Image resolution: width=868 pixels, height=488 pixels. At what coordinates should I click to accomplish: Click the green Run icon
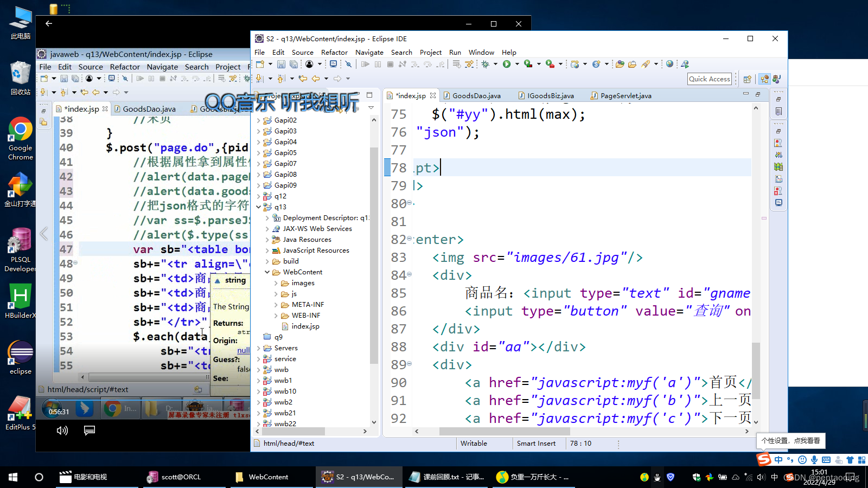507,64
